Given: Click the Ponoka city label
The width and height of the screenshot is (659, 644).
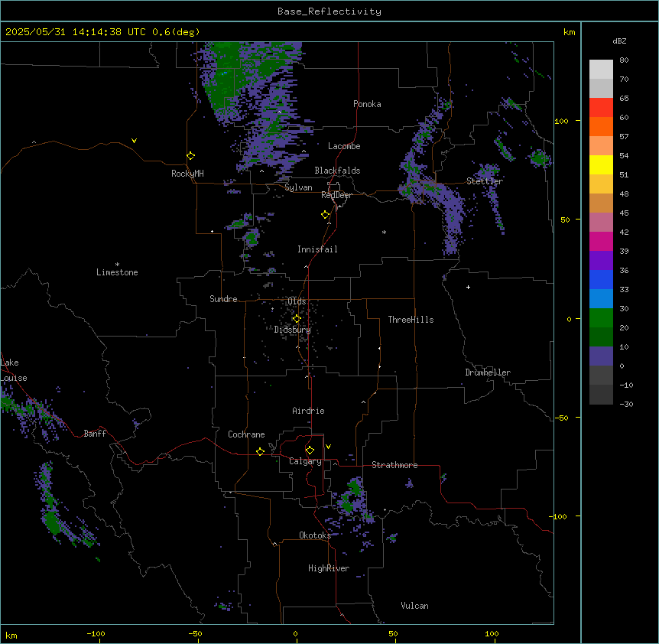Looking at the screenshot, I should click(367, 104).
